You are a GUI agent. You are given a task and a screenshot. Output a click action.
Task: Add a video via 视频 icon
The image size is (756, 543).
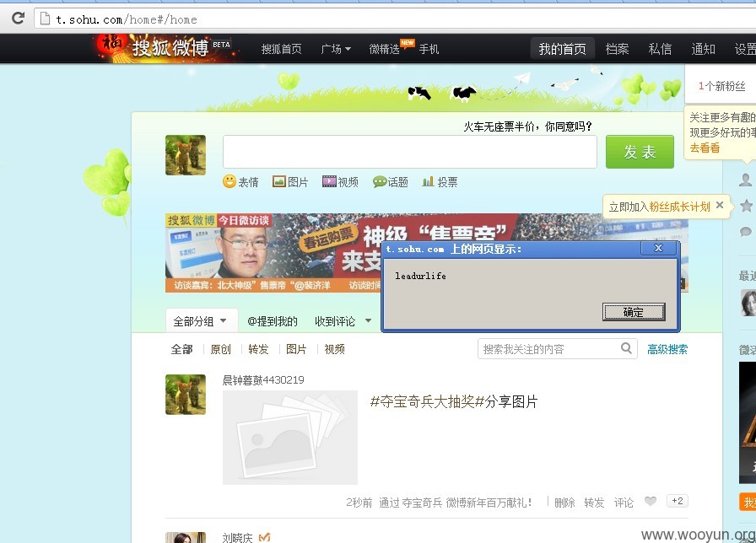pos(340,181)
